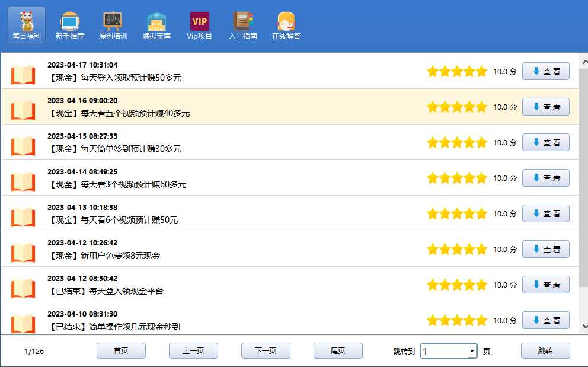The image size is (588, 367).
Task: Click book icon of 每天简单签到预计赚30多元 row
Action: [23, 146]
